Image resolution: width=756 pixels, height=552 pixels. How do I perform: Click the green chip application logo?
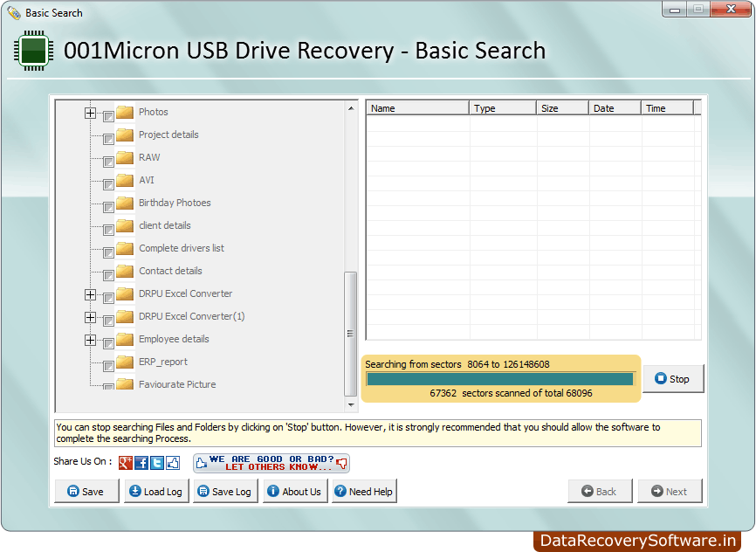coord(33,50)
